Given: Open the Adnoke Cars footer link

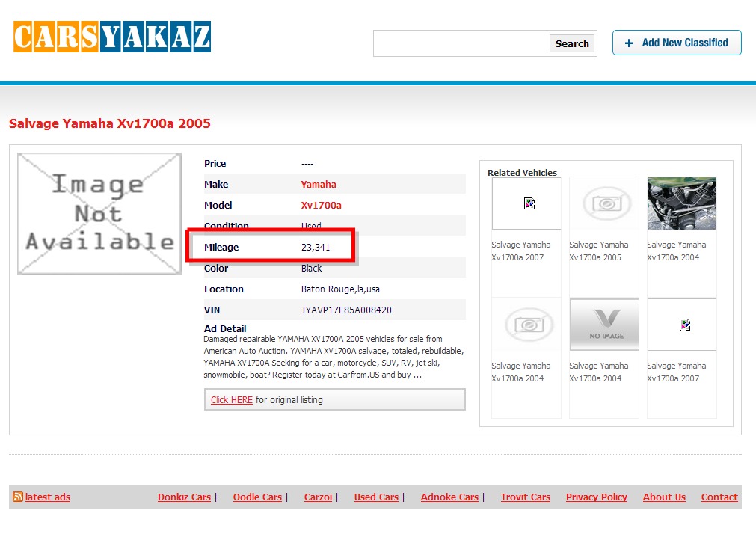Looking at the screenshot, I should point(450,497).
